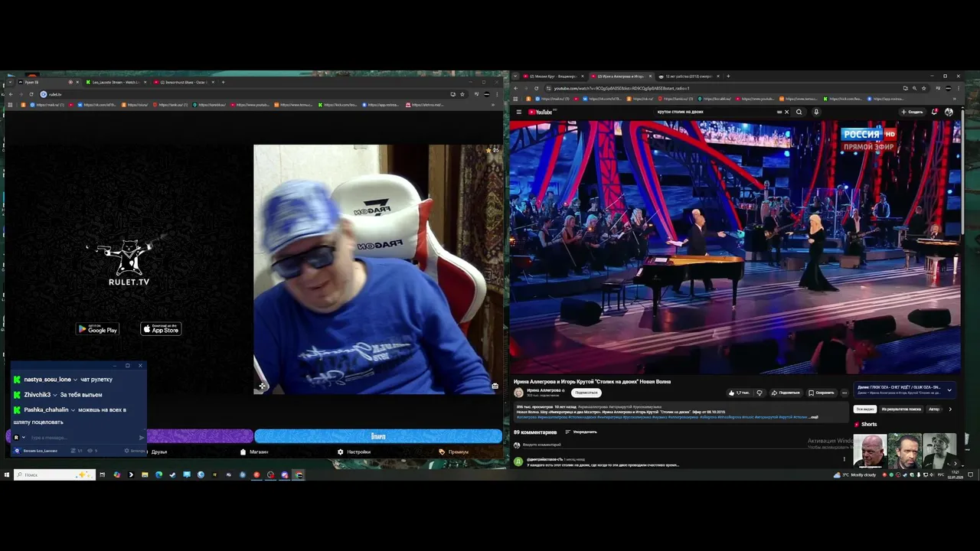
Task: Share the video using Поделиться
Action: [786, 393]
